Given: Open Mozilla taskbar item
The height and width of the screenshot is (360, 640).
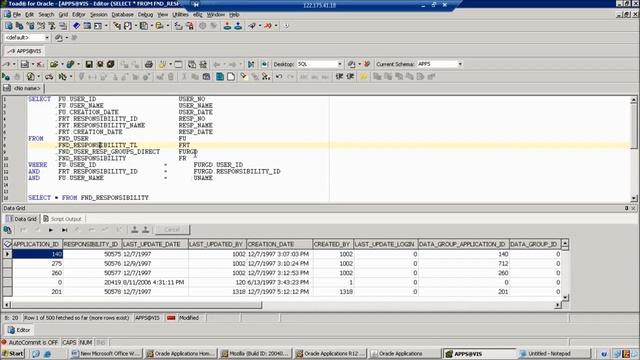Looking at the screenshot, I should (x=255, y=353).
